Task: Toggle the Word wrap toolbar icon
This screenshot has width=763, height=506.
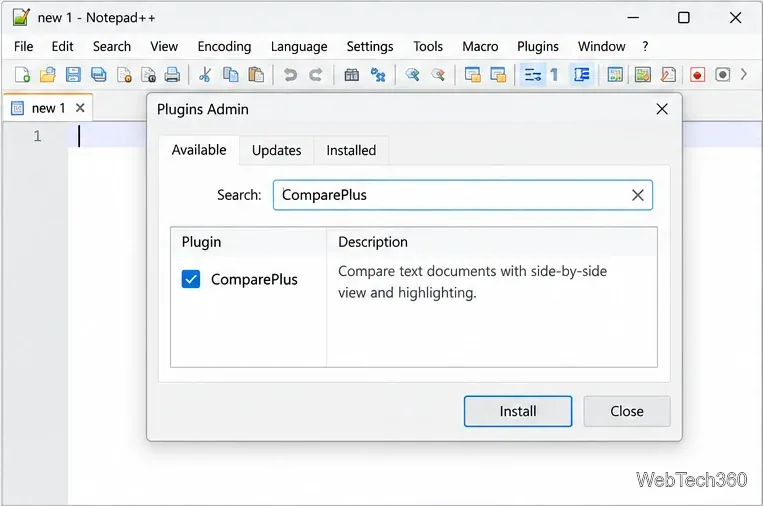Action: point(532,74)
